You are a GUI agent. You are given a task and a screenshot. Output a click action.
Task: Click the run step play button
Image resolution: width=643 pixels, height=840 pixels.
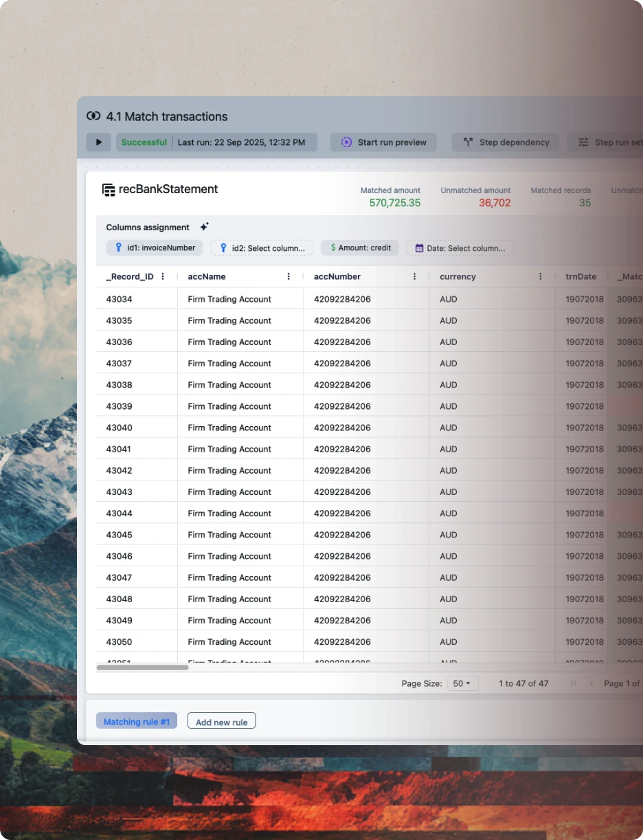[x=98, y=142]
